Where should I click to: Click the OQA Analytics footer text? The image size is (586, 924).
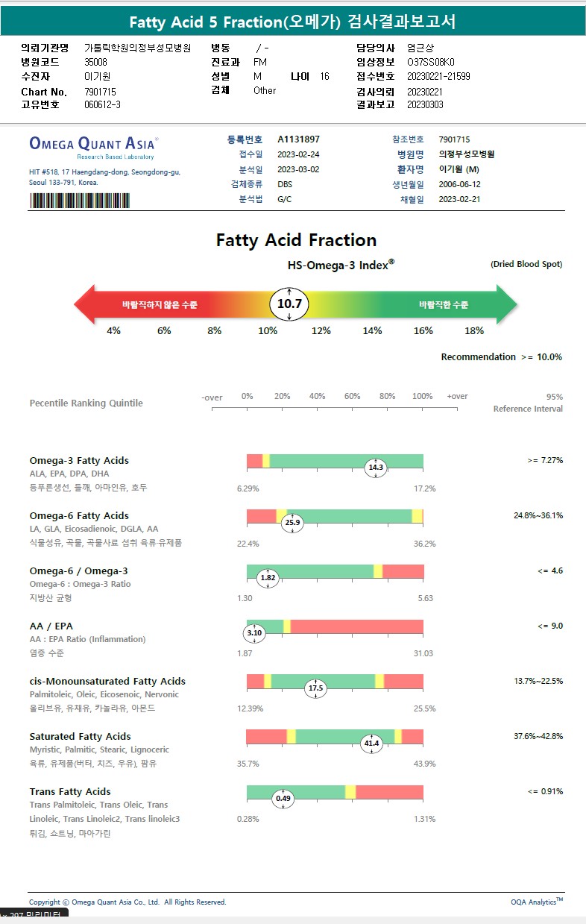coord(536,902)
